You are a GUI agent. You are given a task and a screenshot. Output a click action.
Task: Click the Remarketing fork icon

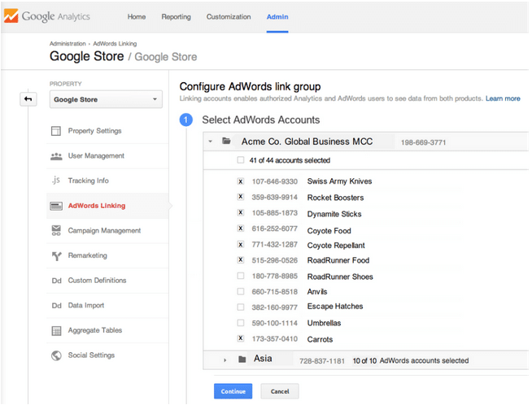click(x=56, y=255)
